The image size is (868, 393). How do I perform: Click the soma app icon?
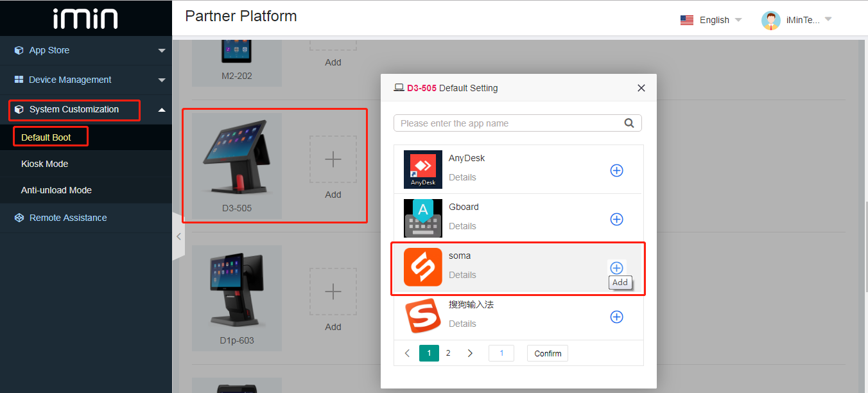(423, 267)
